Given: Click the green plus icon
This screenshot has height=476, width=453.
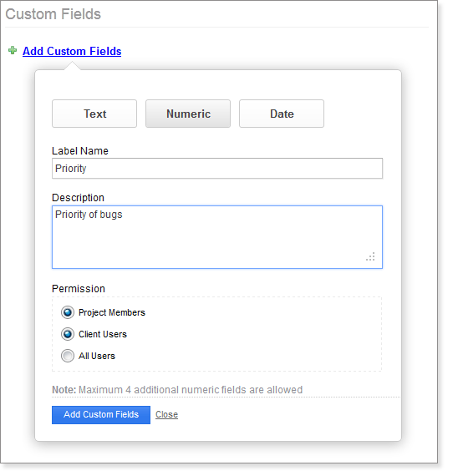Looking at the screenshot, I should [x=13, y=50].
